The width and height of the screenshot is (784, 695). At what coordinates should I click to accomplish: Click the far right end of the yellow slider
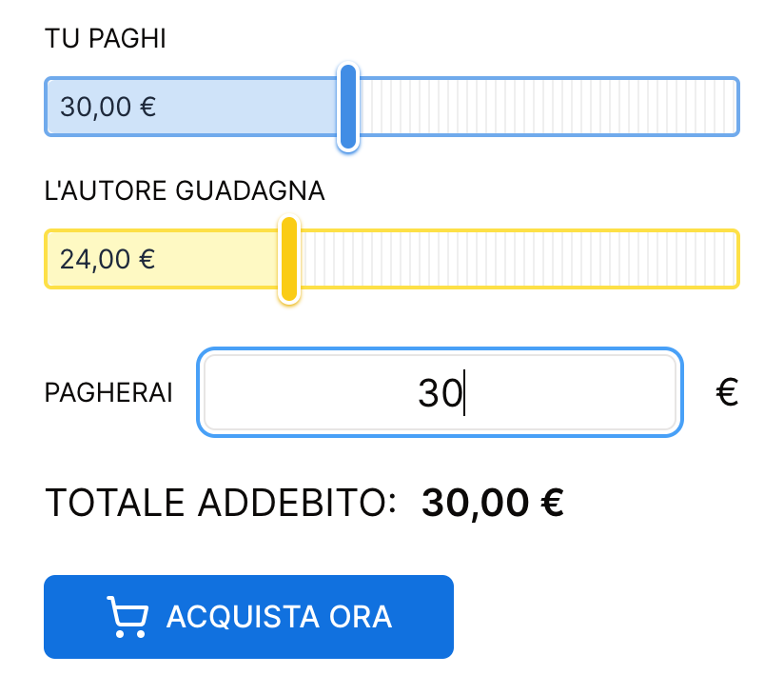(x=731, y=259)
